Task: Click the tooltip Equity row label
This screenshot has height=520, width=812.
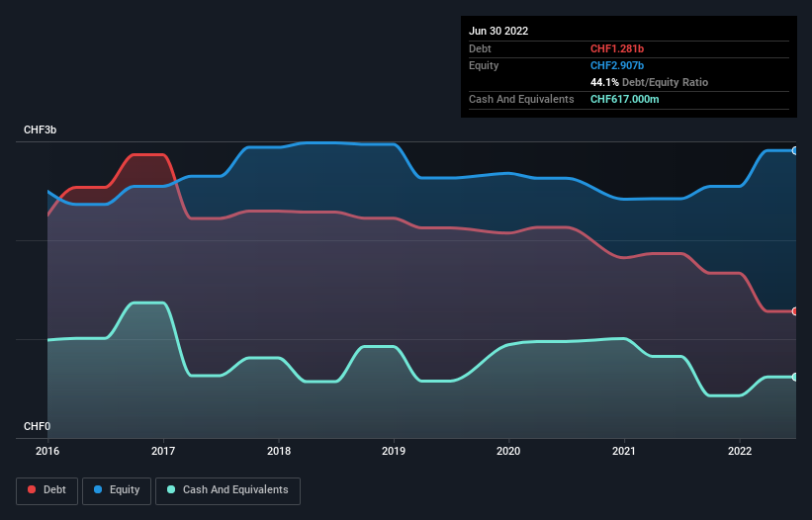Action: click(x=484, y=65)
